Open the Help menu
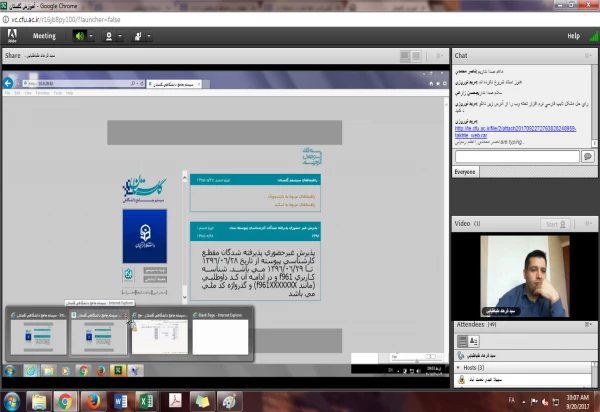This screenshot has width=600, height=412. [573, 35]
